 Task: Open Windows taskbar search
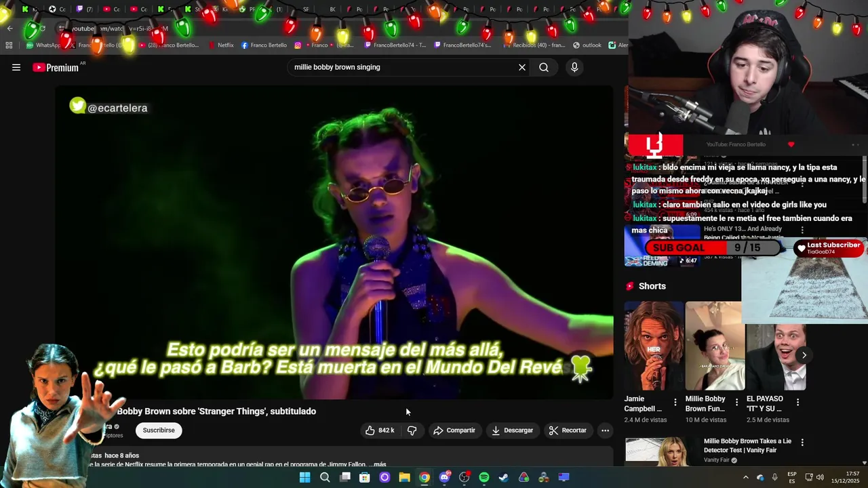click(x=325, y=477)
